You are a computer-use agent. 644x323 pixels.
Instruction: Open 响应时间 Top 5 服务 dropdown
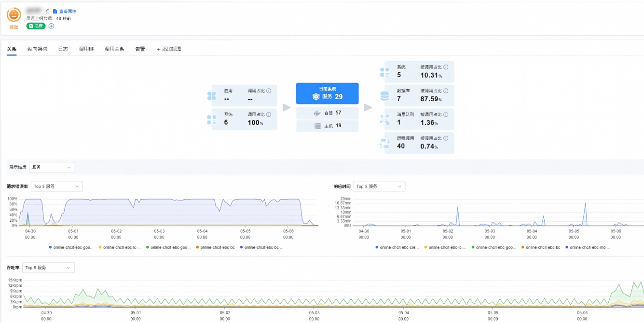pyautogui.click(x=379, y=186)
